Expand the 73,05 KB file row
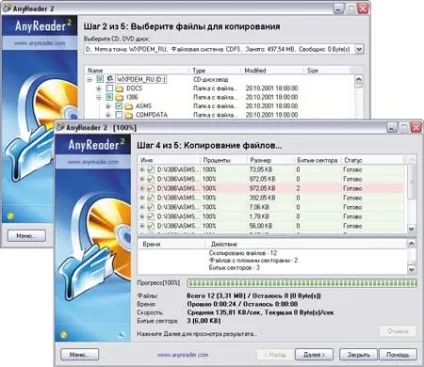424x367 pixels. coord(142,170)
